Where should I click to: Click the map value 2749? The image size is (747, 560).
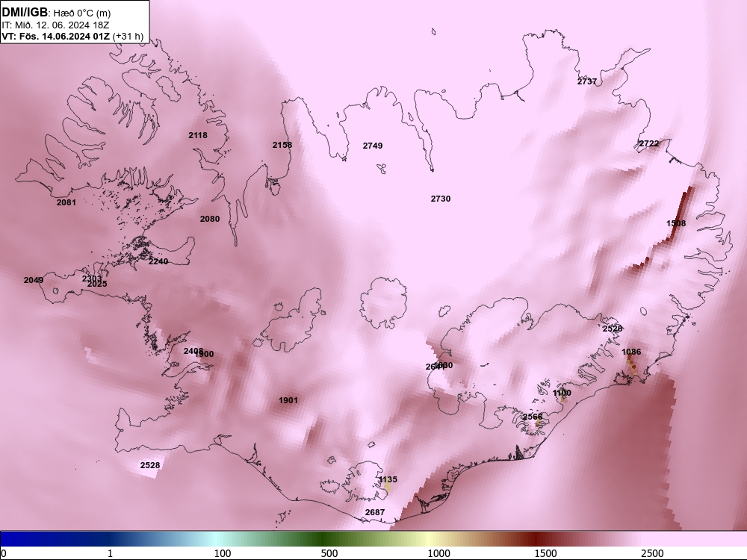pos(373,146)
